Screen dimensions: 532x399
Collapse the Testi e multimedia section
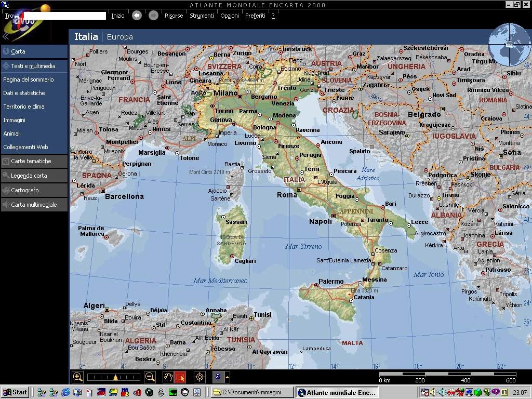34,66
